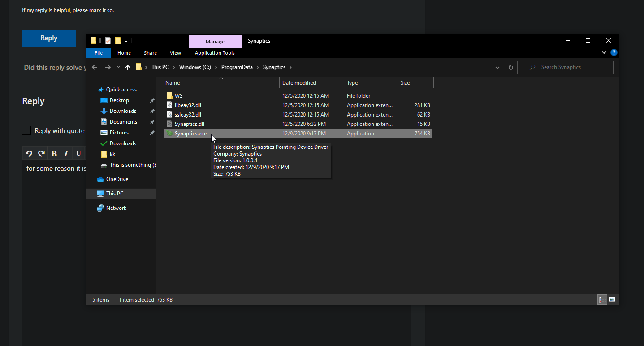Click the 754 KB size cell
Screen dimensions: 644x346
pos(422,134)
